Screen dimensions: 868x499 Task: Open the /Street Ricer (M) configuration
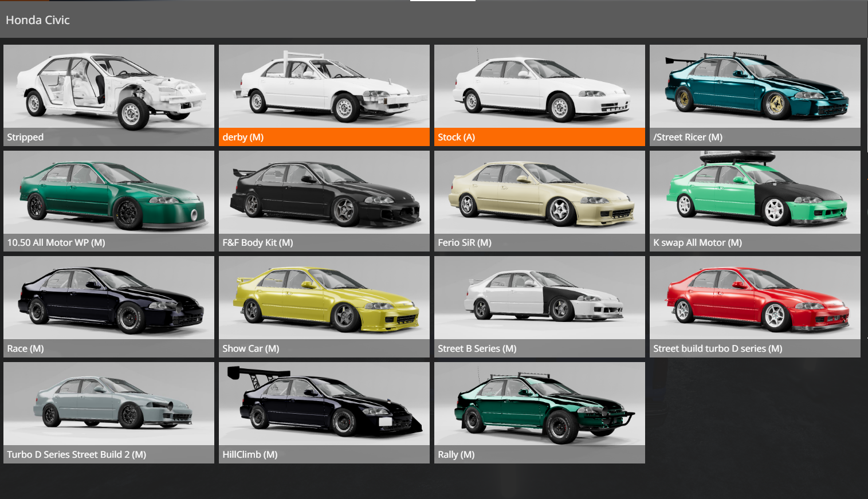[755, 95]
